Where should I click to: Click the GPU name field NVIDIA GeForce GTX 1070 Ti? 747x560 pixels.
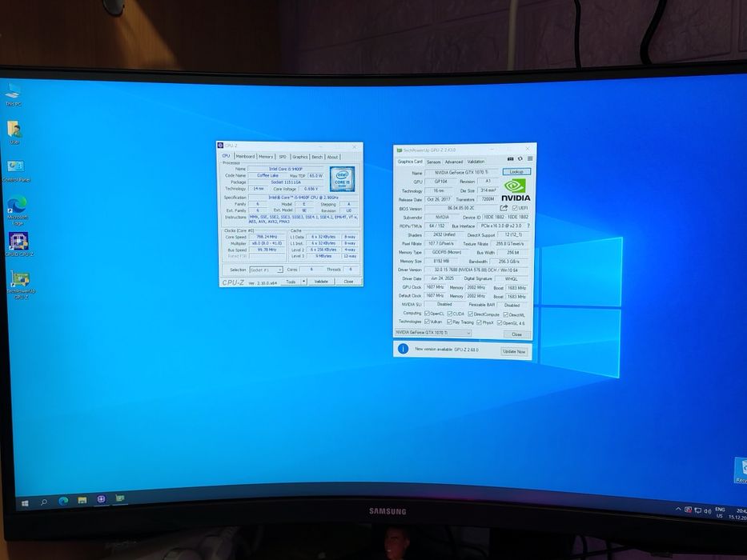460,172
